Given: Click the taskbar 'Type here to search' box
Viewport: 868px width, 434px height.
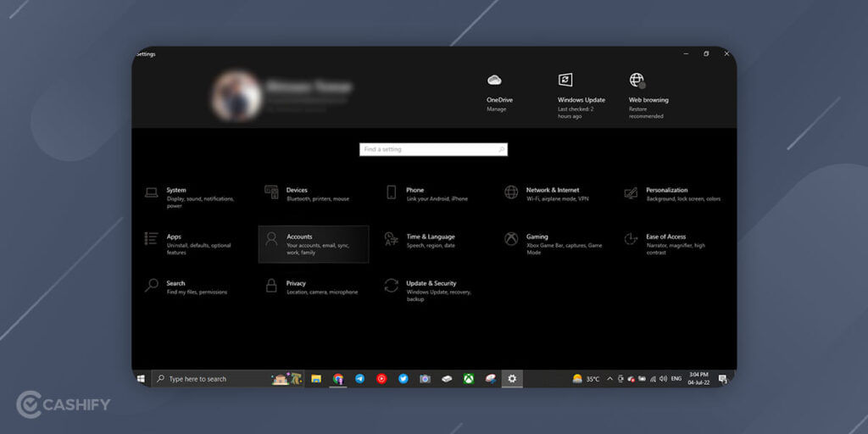Looking at the screenshot, I should [x=227, y=379].
